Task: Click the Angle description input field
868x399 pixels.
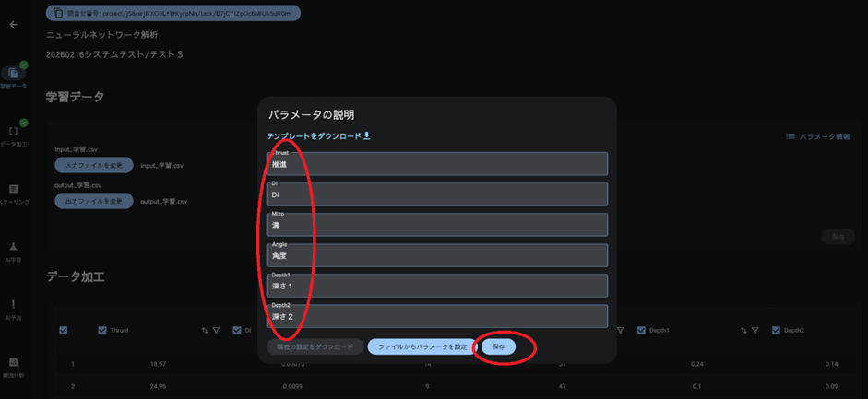Action: point(437,255)
